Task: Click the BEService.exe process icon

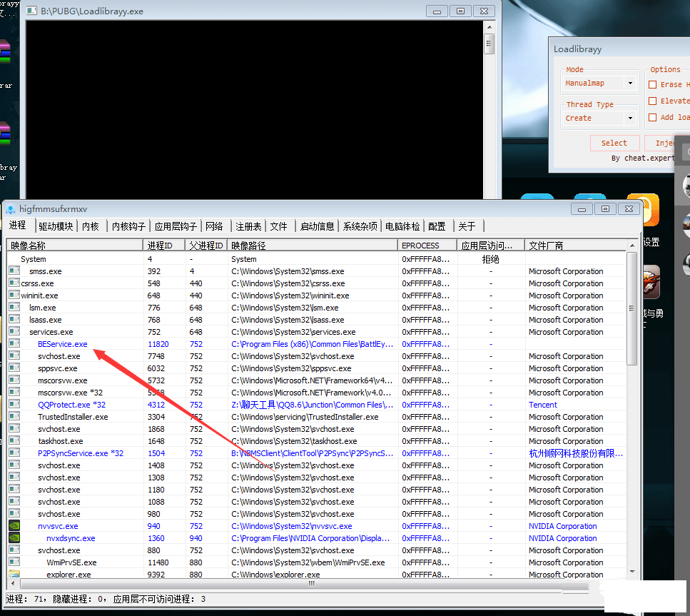Action: (x=14, y=343)
